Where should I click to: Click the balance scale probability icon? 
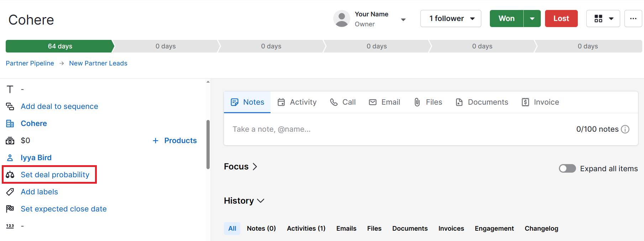click(10, 175)
